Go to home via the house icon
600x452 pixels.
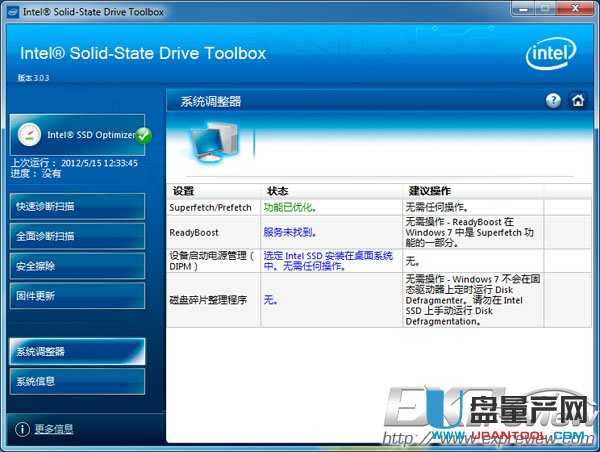click(x=577, y=101)
